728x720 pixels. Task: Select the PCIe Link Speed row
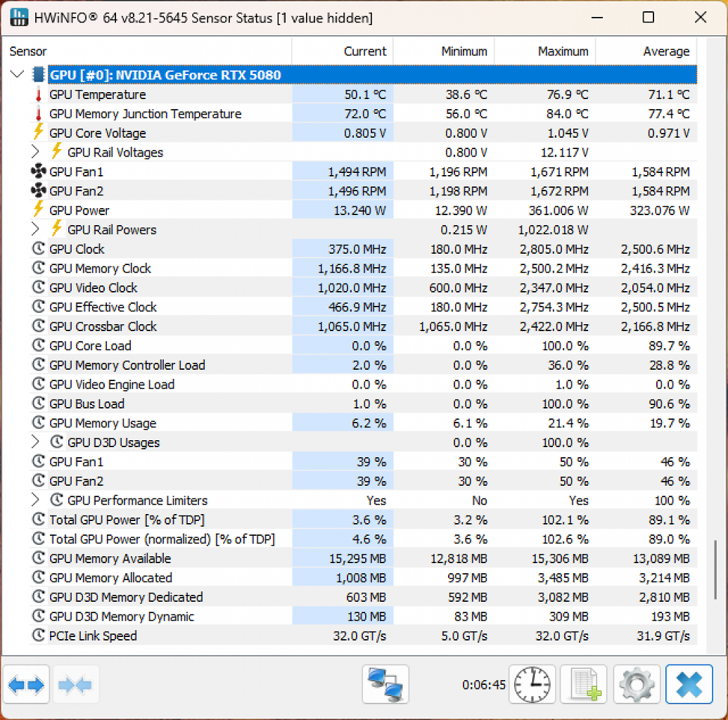(363, 636)
